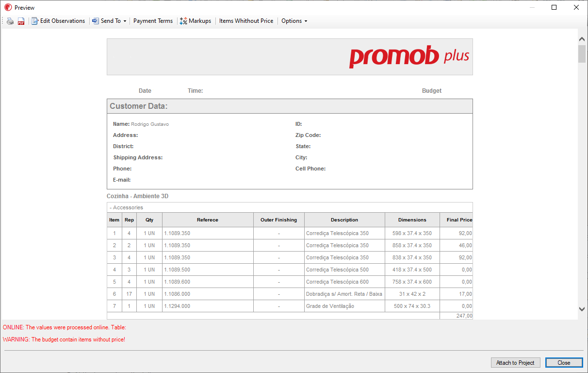Click the scrollbar up arrow
Image resolution: width=588 pixels, height=373 pixels.
tap(582, 39)
